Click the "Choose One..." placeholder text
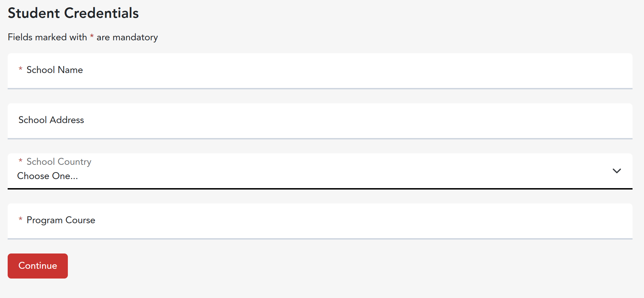Viewport: 644px width, 298px height. click(48, 176)
